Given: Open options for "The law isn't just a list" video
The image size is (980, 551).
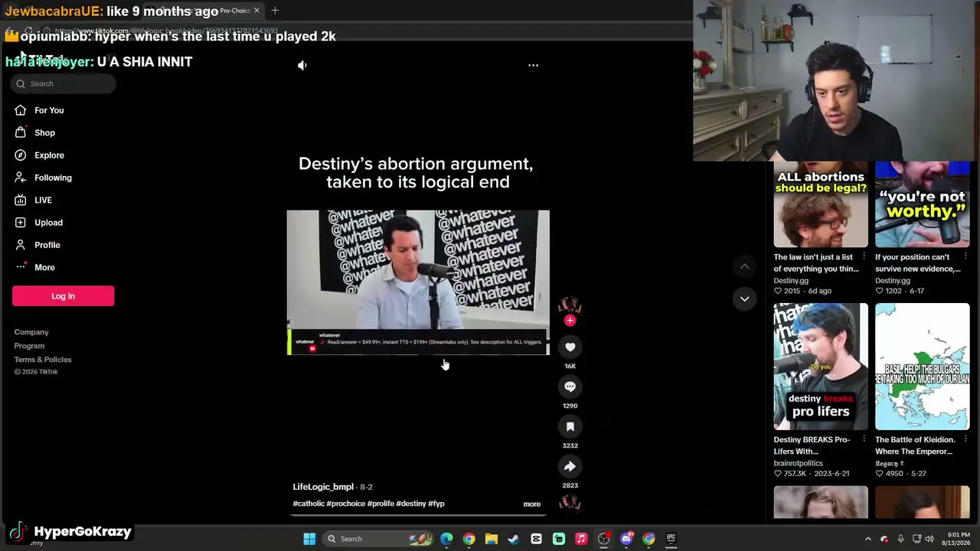Looking at the screenshot, I should 864,256.
